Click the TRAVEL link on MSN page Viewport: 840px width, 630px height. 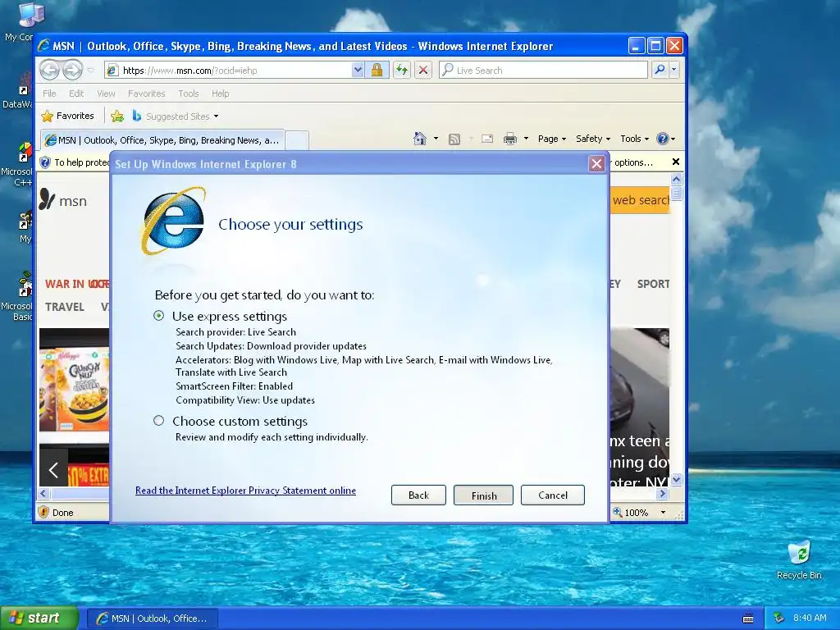point(64,307)
